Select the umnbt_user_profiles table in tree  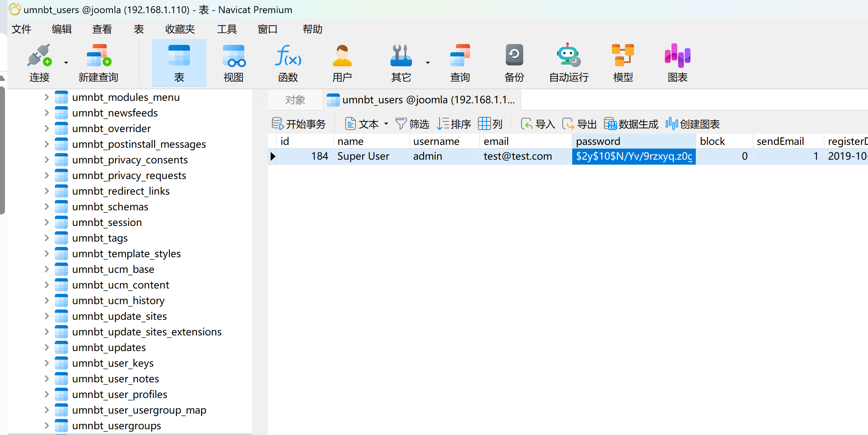point(119,395)
